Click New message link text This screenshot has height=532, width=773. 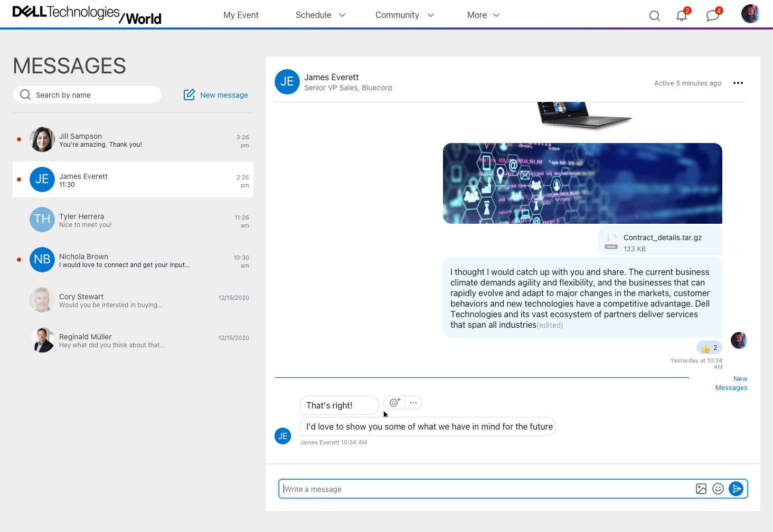click(x=224, y=95)
